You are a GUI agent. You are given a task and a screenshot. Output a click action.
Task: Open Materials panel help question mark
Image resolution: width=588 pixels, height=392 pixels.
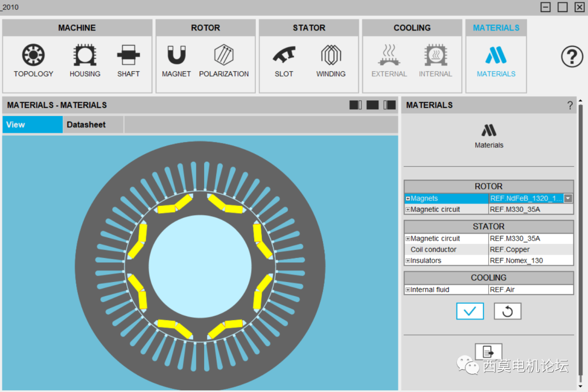570,106
